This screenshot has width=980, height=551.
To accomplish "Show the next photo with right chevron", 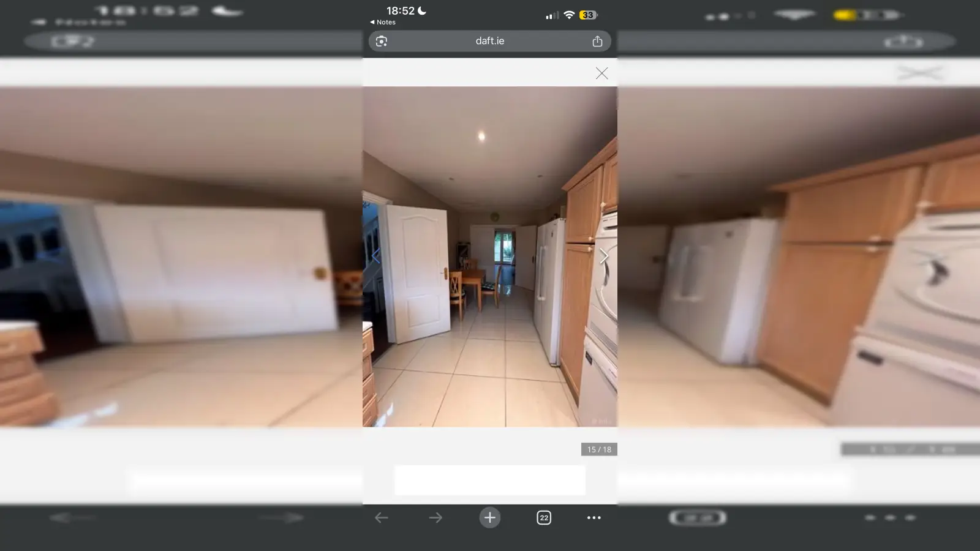I will click(604, 256).
